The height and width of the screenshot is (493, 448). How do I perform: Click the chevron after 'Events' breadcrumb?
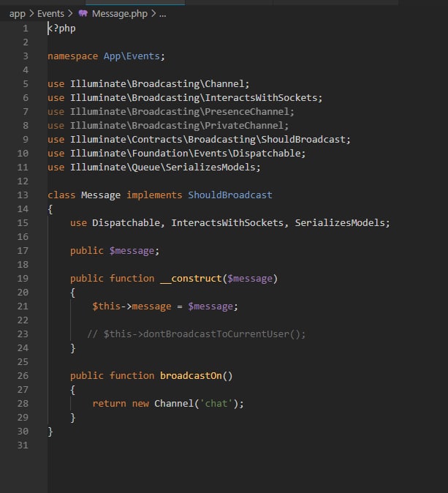pyautogui.click(x=70, y=13)
